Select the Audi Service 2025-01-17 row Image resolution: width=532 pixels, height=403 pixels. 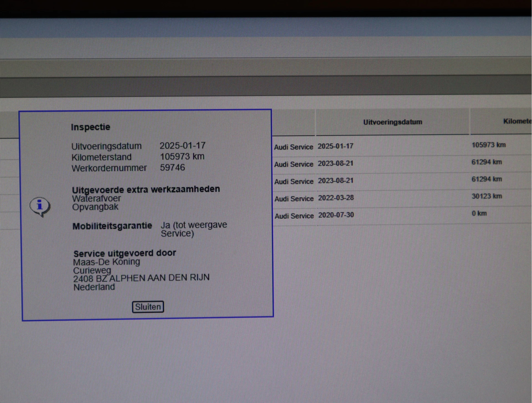(294, 147)
